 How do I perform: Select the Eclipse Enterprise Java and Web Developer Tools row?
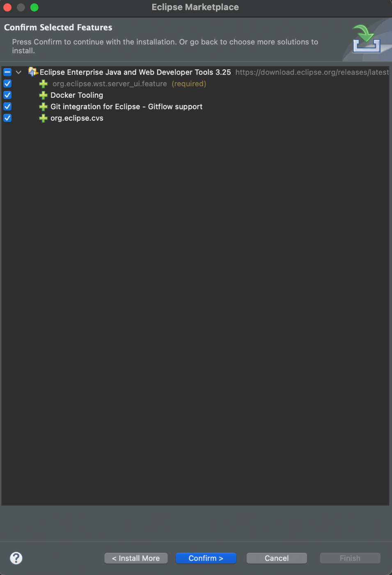(x=195, y=72)
